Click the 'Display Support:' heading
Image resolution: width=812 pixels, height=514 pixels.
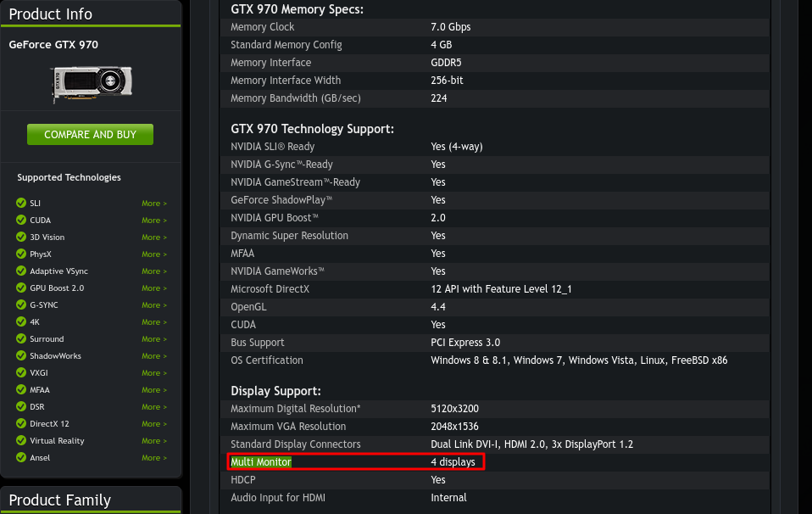pyautogui.click(x=276, y=391)
